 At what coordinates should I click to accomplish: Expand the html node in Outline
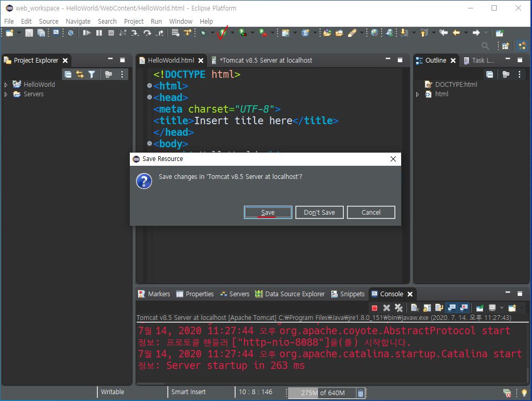point(417,94)
